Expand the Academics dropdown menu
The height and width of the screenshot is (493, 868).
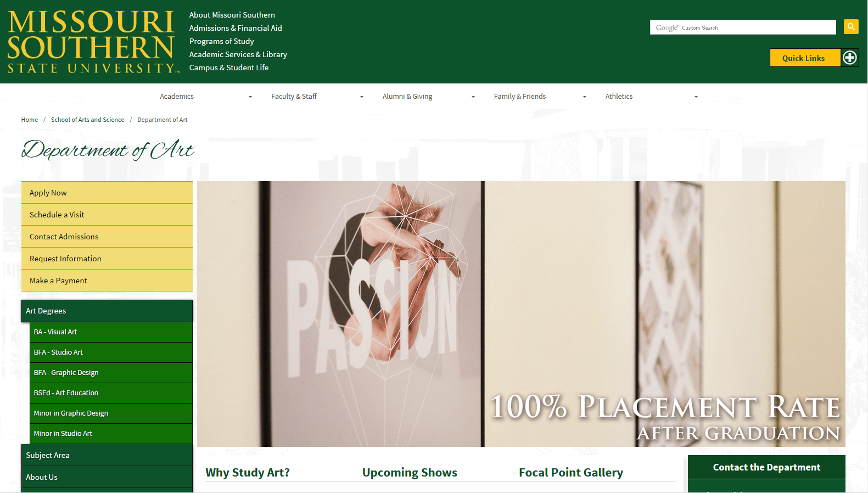click(206, 97)
